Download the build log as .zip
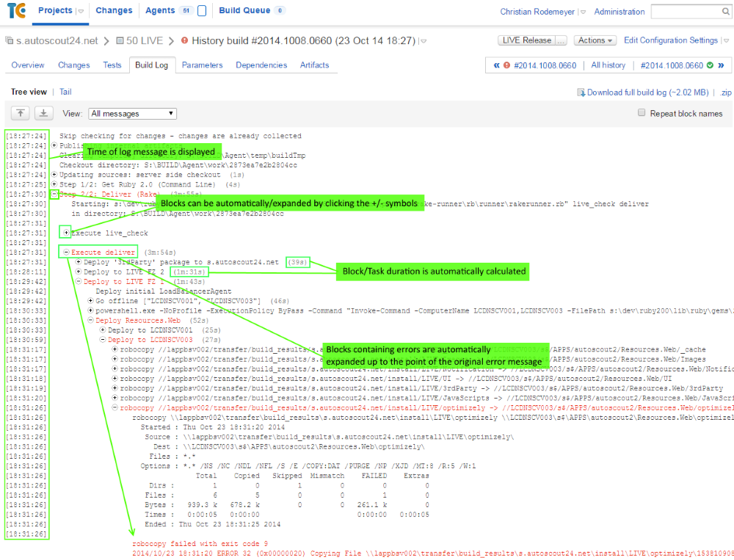Image resolution: width=734 pixels, height=560 pixels. pyautogui.click(x=726, y=92)
